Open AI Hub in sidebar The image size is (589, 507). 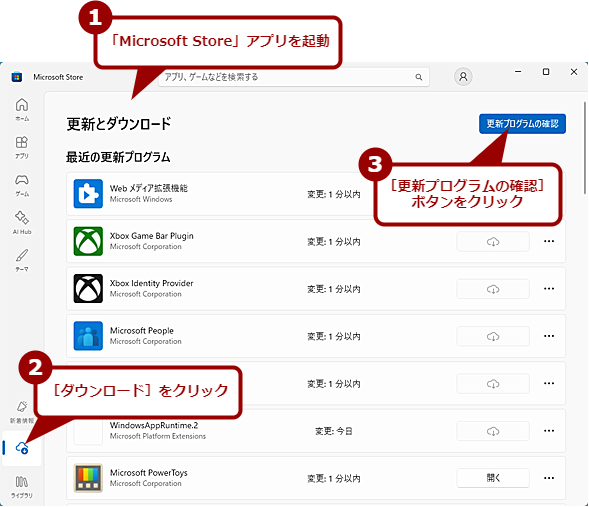[22, 222]
